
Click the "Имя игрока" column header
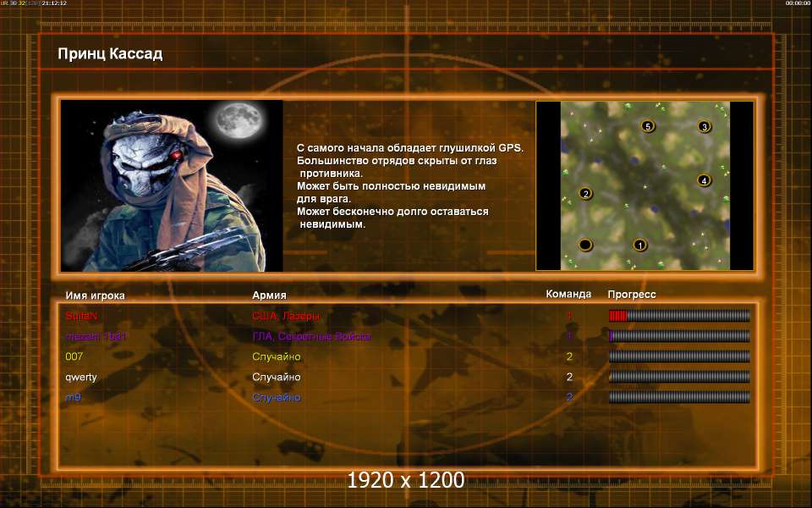click(96, 295)
